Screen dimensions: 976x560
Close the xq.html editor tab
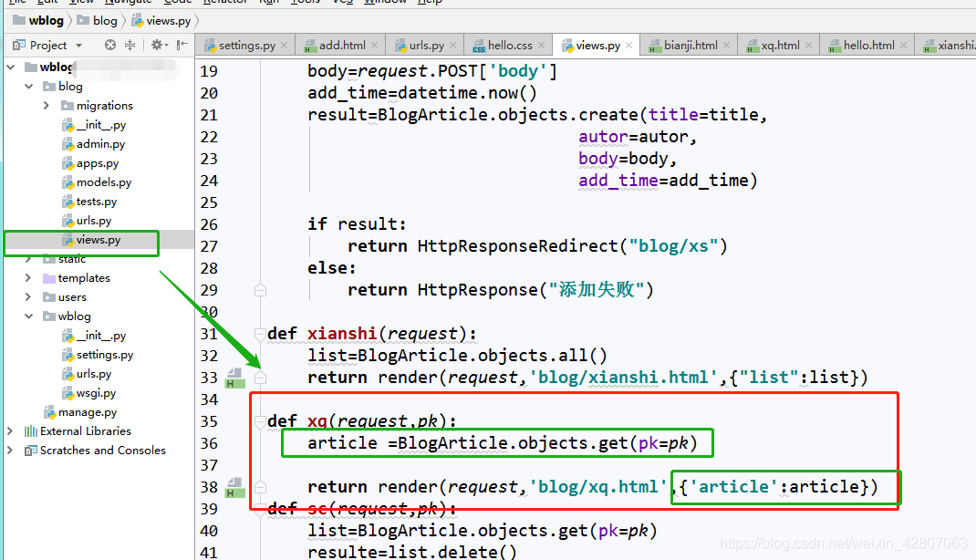[x=808, y=46]
